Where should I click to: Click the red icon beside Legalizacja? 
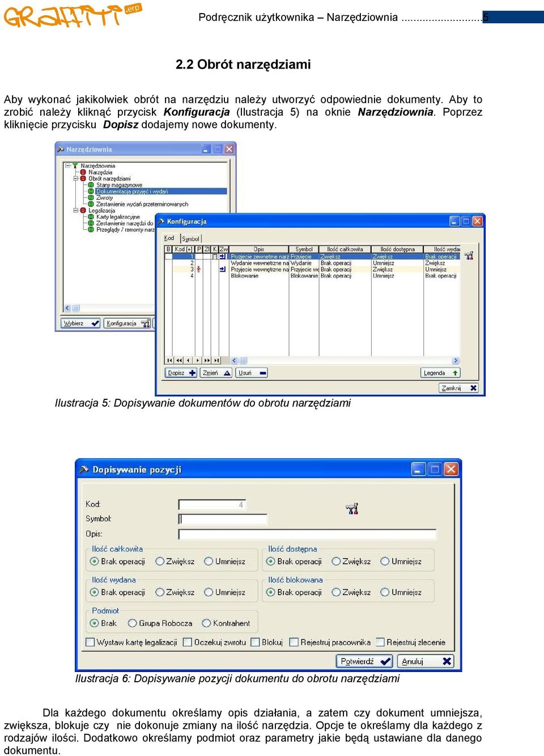pyautogui.click(x=83, y=210)
